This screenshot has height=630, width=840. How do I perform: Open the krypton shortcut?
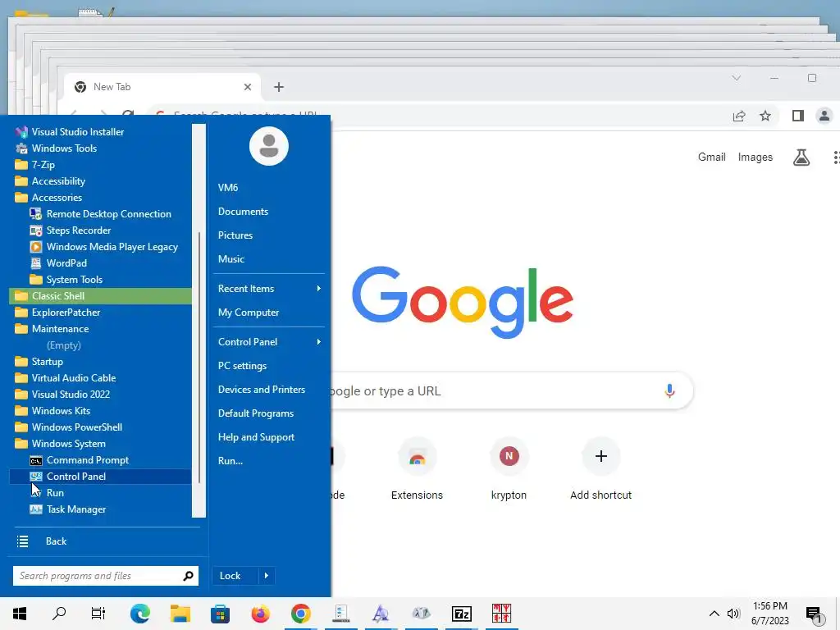point(509,470)
